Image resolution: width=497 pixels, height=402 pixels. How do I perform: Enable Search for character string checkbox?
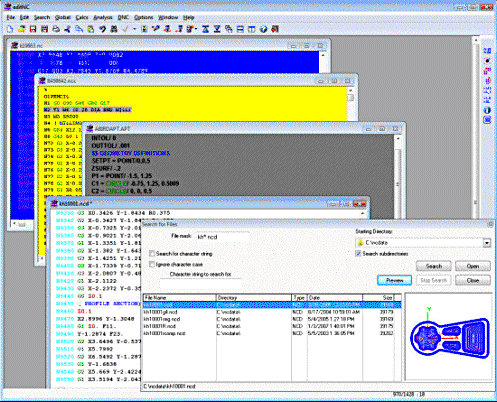pos(152,254)
